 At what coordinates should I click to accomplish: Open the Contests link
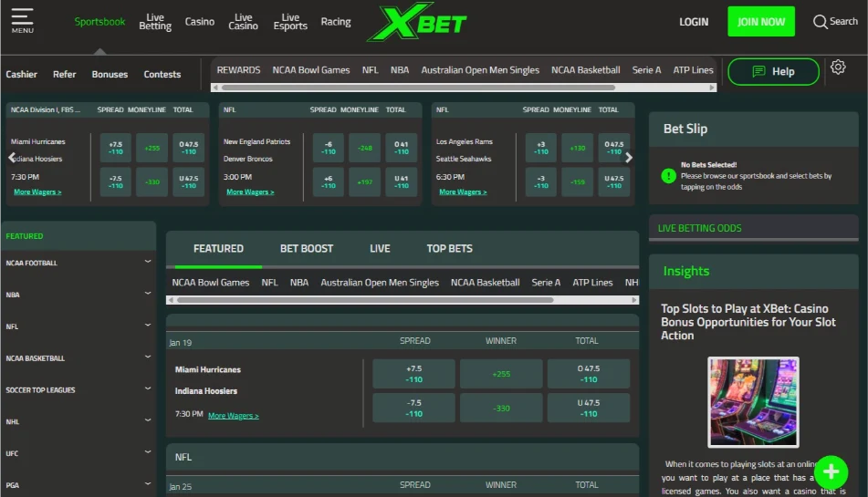162,74
